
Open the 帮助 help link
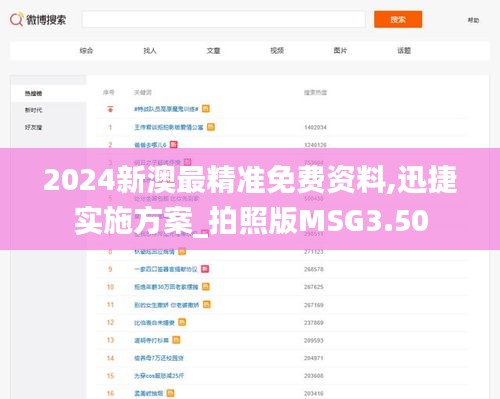(x=473, y=20)
